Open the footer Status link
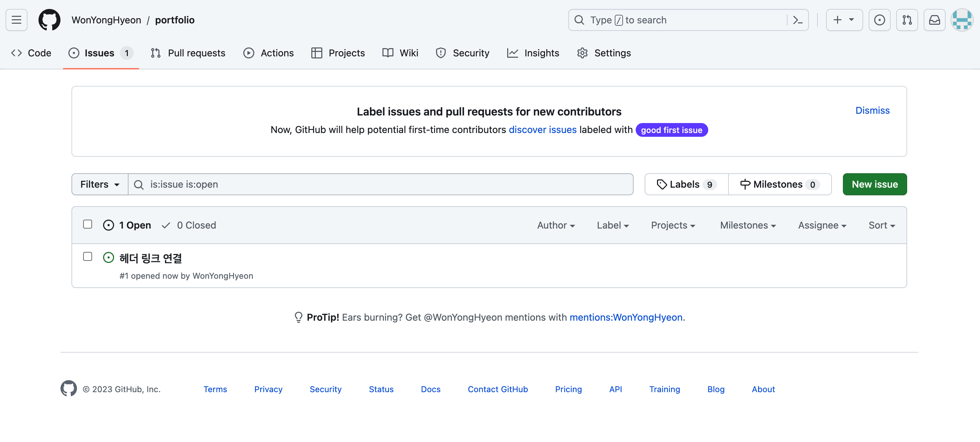The image size is (980, 442). [x=381, y=389]
